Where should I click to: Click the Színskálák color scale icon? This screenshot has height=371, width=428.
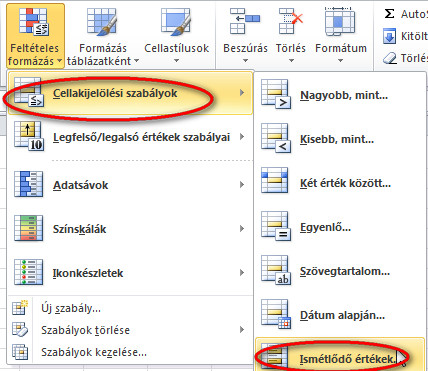coord(29,228)
